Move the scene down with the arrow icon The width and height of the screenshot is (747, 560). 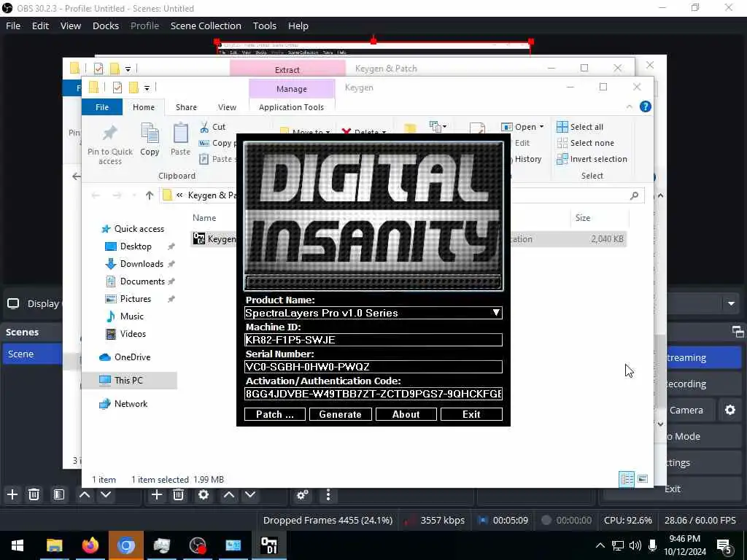[x=106, y=495]
